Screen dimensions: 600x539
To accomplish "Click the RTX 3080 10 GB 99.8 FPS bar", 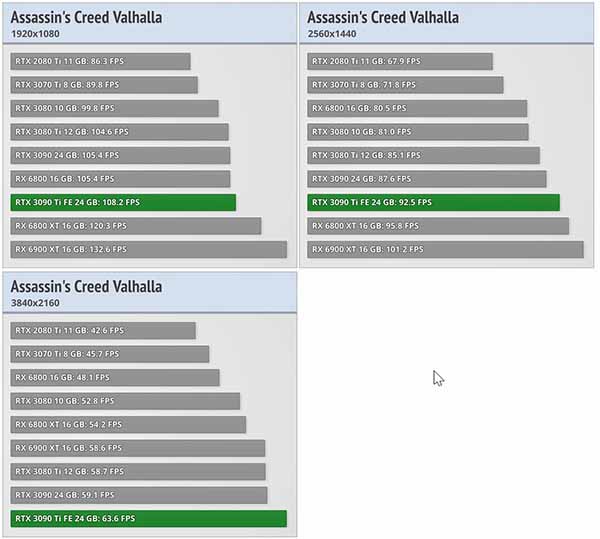I will [x=114, y=108].
